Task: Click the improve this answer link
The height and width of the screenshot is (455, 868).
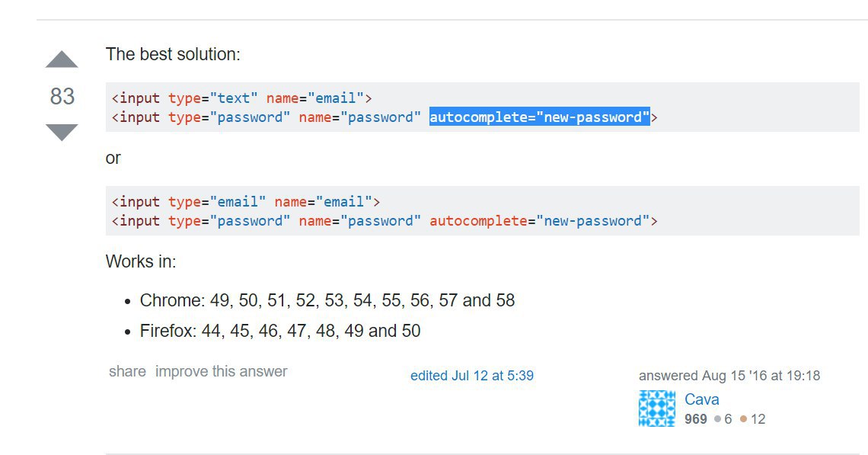Action: tap(221, 372)
